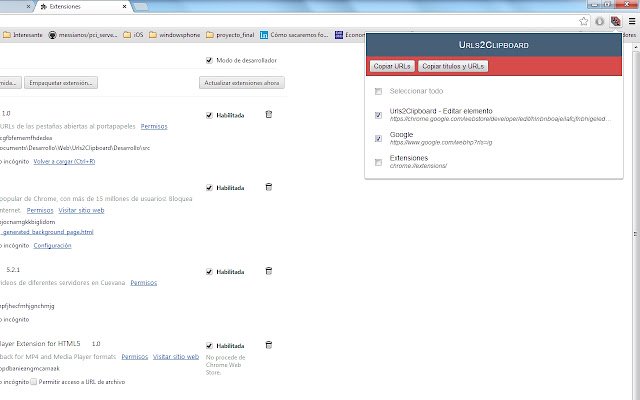Uncheck the Google tab entry in popup
640x400 pixels.
(x=378, y=139)
